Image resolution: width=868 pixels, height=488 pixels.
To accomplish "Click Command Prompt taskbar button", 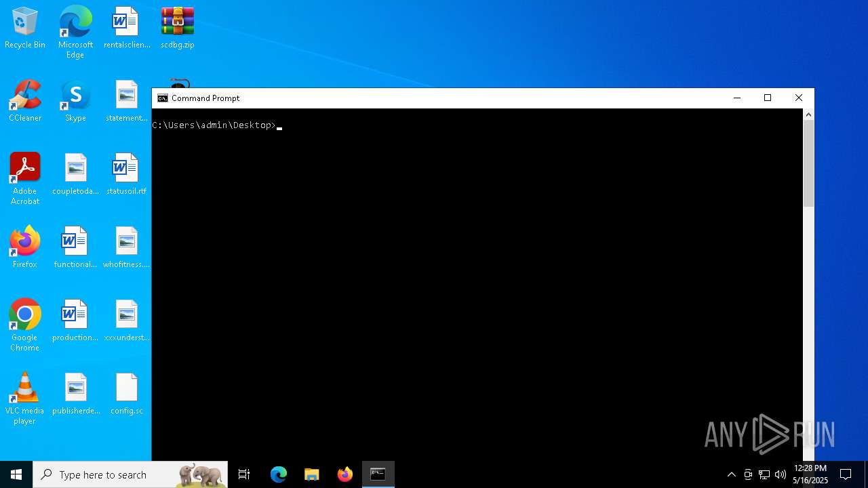I will coord(378,474).
